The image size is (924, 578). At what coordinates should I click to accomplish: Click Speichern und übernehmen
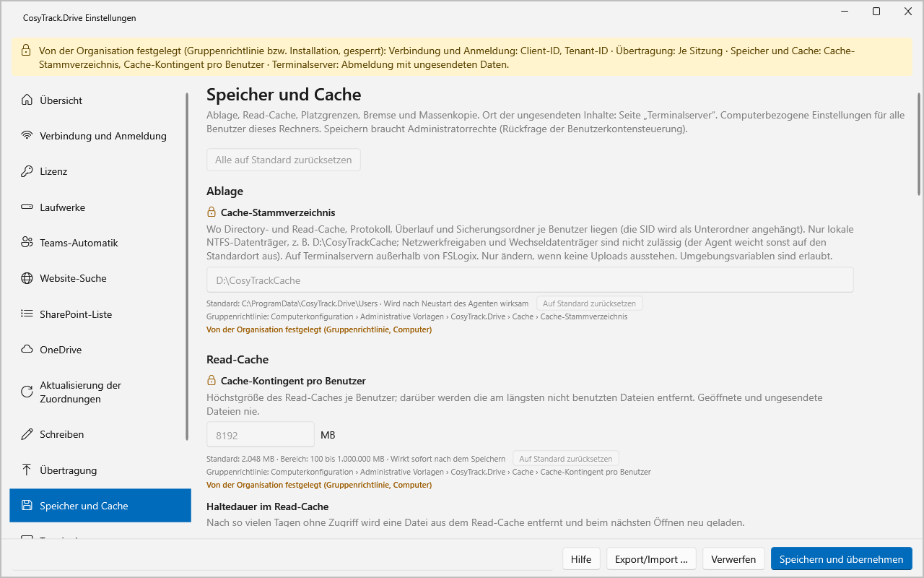(842, 559)
